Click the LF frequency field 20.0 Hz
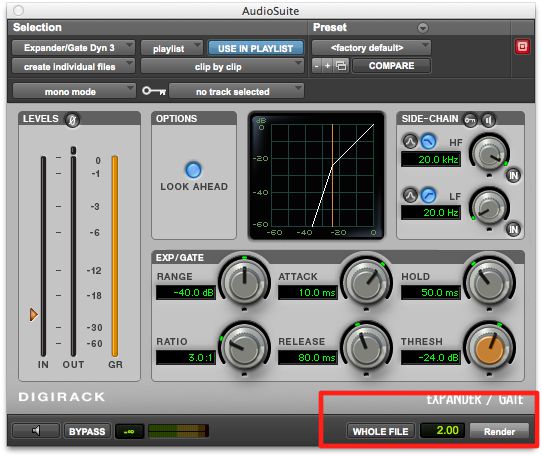 431,212
